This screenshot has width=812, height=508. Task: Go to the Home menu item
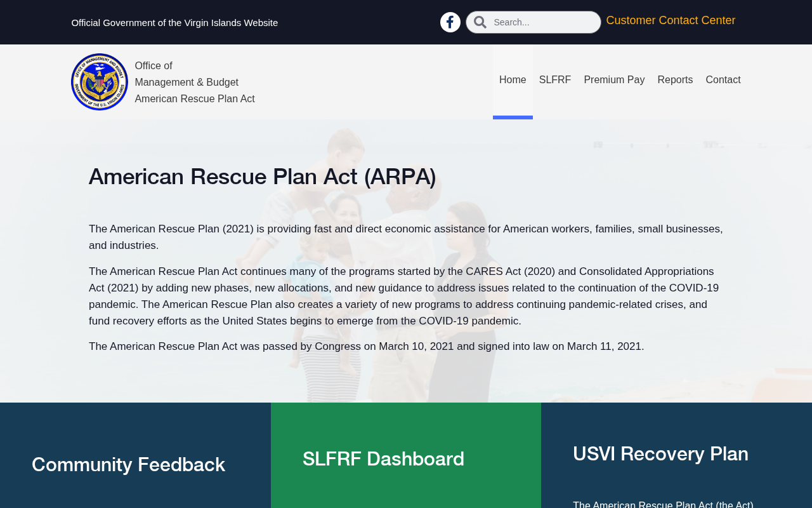point(513,80)
